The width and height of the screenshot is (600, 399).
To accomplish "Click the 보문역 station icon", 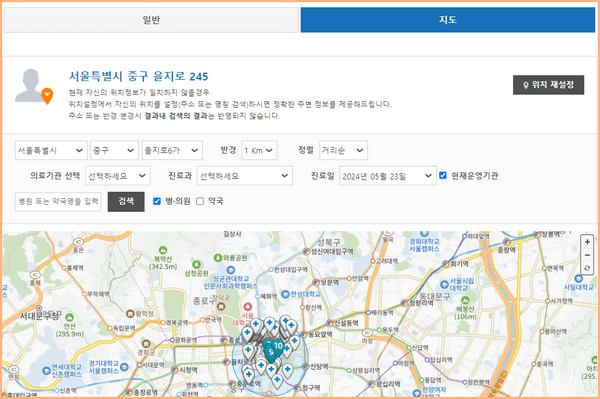I will point(316,282).
